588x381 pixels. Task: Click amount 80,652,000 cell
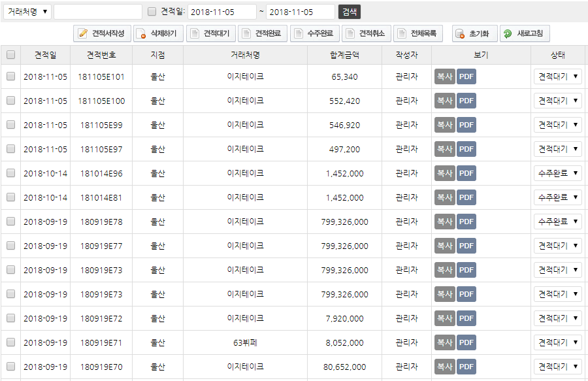point(344,367)
